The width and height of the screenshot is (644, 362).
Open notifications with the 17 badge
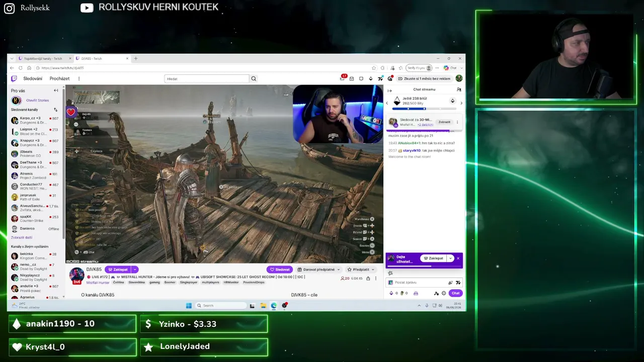tap(343, 78)
